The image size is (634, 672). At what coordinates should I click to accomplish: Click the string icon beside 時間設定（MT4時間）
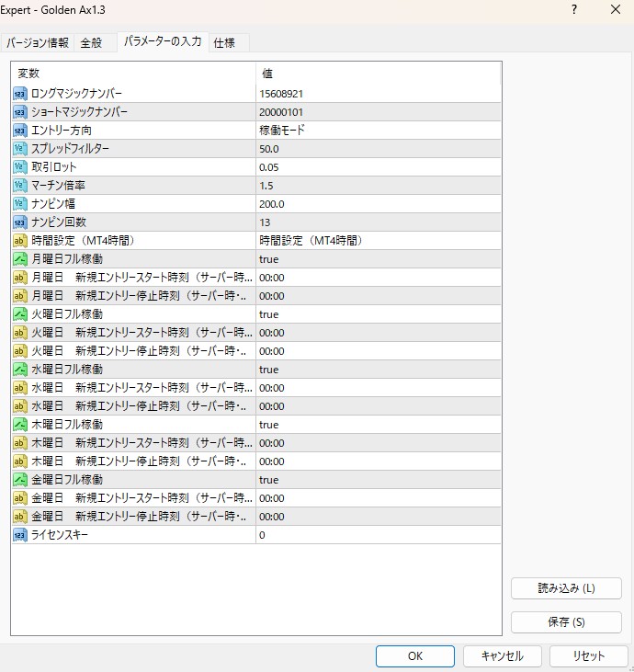point(19,241)
